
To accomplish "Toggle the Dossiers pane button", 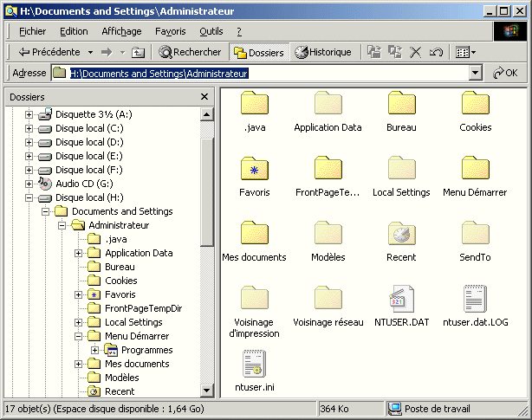I will 258,52.
